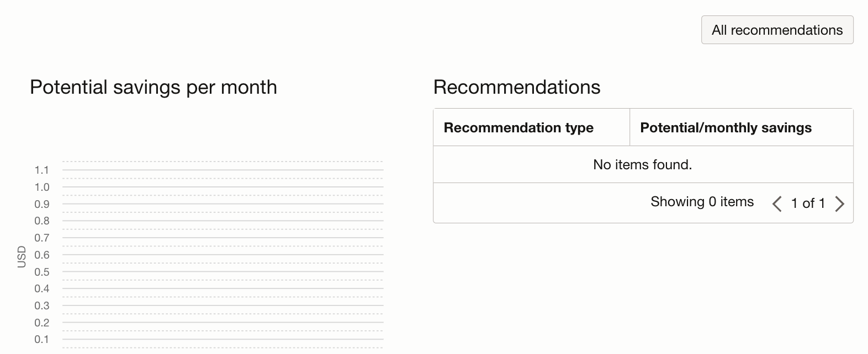
Task: Click the 0.7 y-axis tick label
Action: (42, 238)
